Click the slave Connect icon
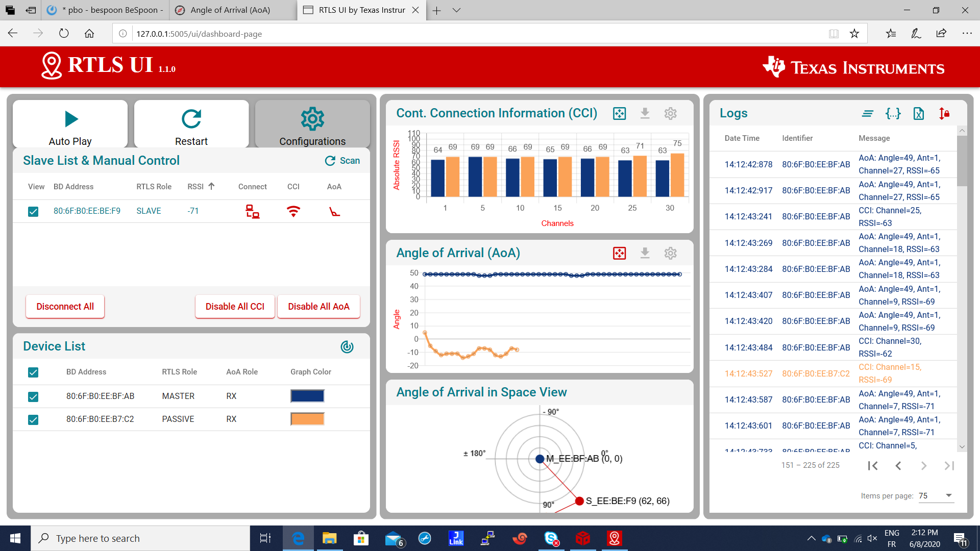The height and width of the screenshot is (551, 980). point(252,211)
